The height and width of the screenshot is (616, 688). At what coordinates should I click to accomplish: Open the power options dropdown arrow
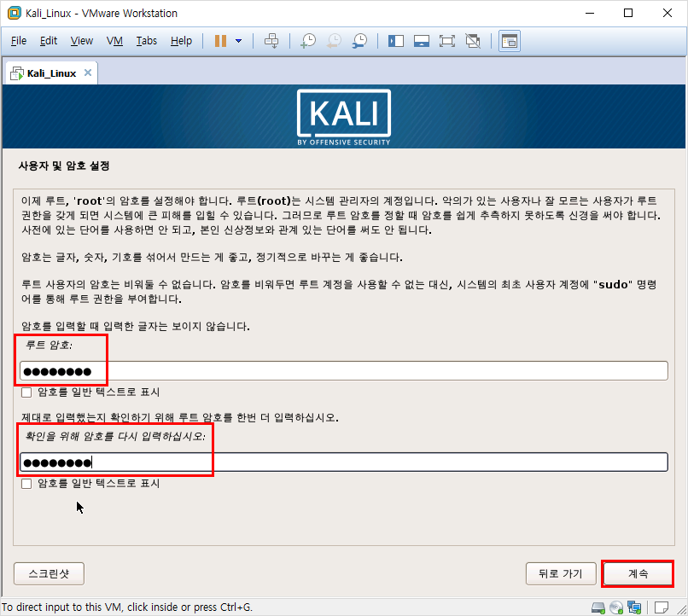pyautogui.click(x=239, y=41)
